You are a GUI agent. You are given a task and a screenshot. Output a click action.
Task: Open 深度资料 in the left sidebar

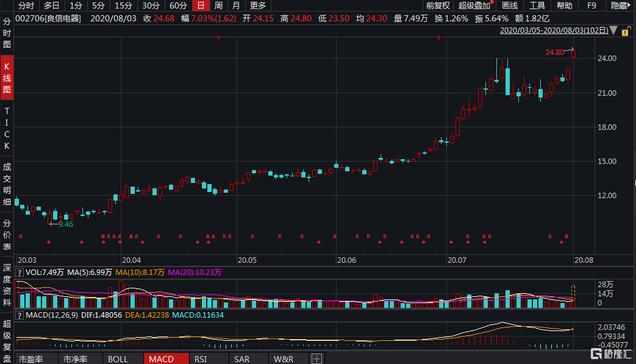pos(7,284)
